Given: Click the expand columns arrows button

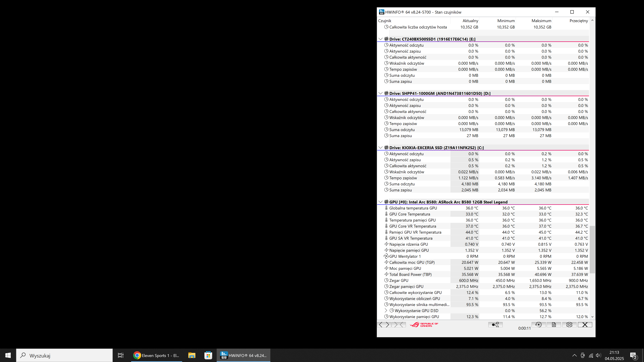Looking at the screenshot, I should tap(384, 324).
